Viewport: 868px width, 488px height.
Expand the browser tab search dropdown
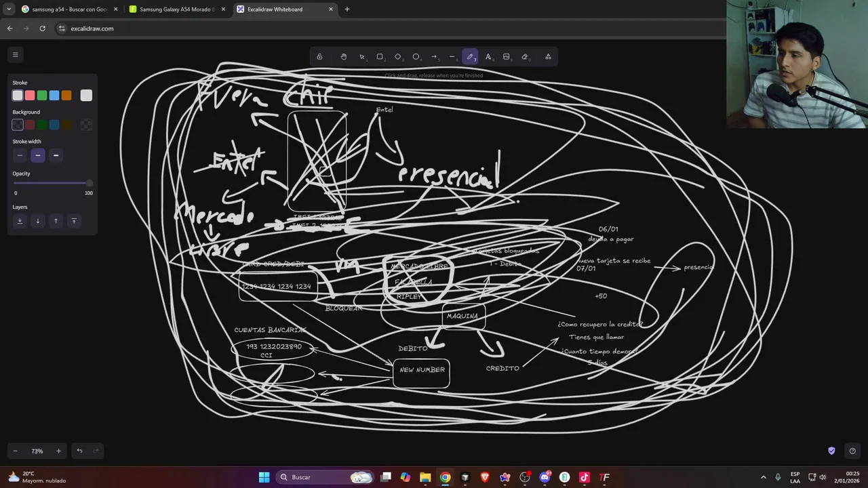click(x=9, y=9)
